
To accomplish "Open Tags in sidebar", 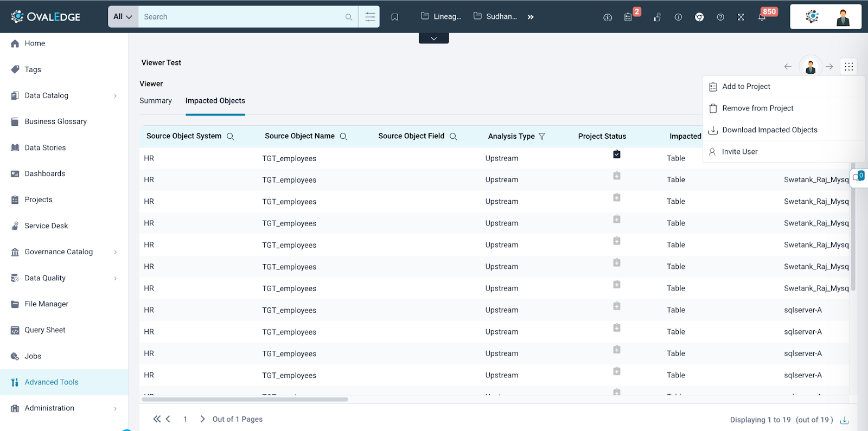I will click(33, 69).
